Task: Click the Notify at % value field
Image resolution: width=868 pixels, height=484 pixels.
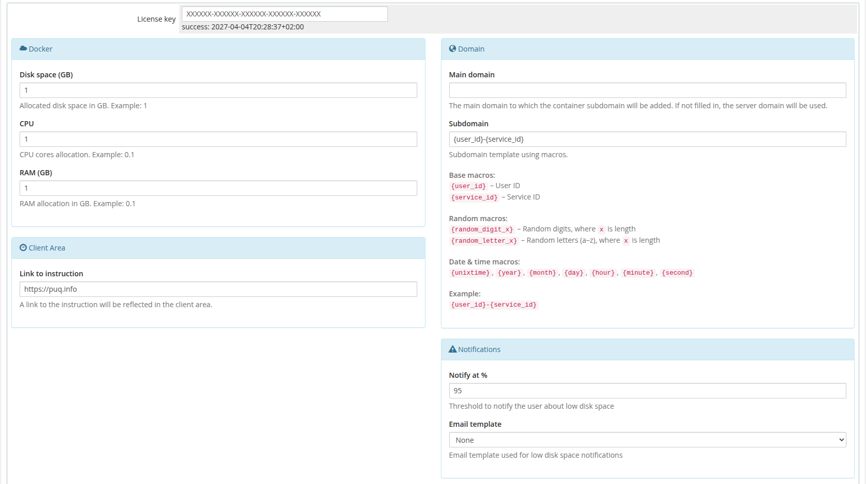Action: pos(647,391)
